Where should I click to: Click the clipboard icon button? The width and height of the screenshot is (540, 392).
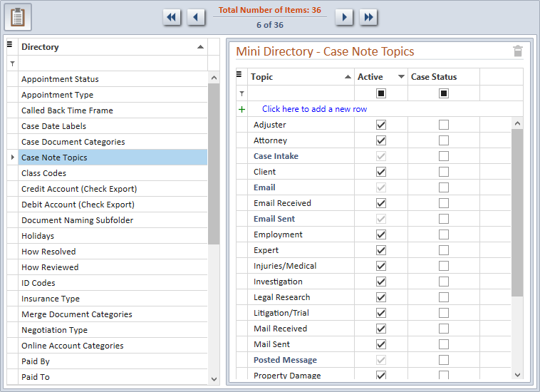[18, 17]
